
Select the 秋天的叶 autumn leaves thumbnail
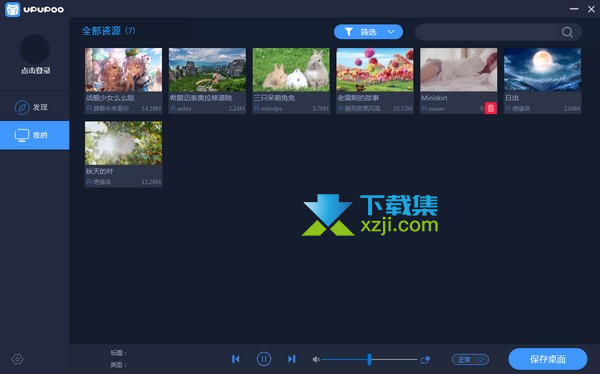pyautogui.click(x=123, y=143)
